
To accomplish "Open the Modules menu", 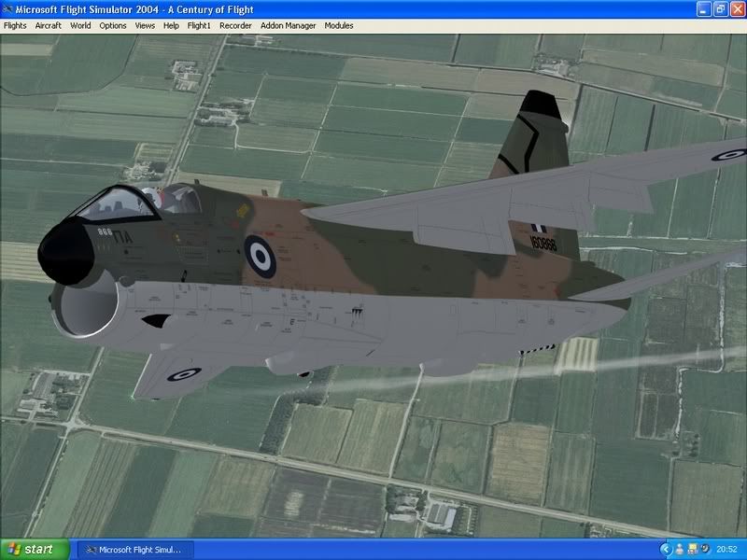I will click(339, 26).
